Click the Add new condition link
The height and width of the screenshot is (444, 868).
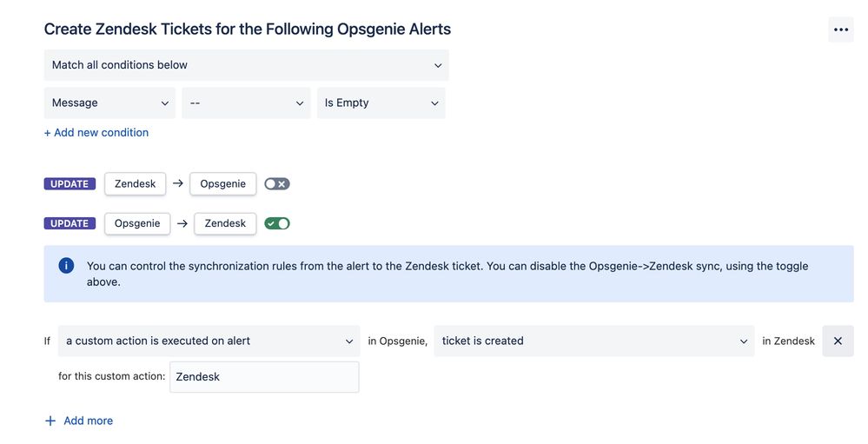pyautogui.click(x=96, y=132)
